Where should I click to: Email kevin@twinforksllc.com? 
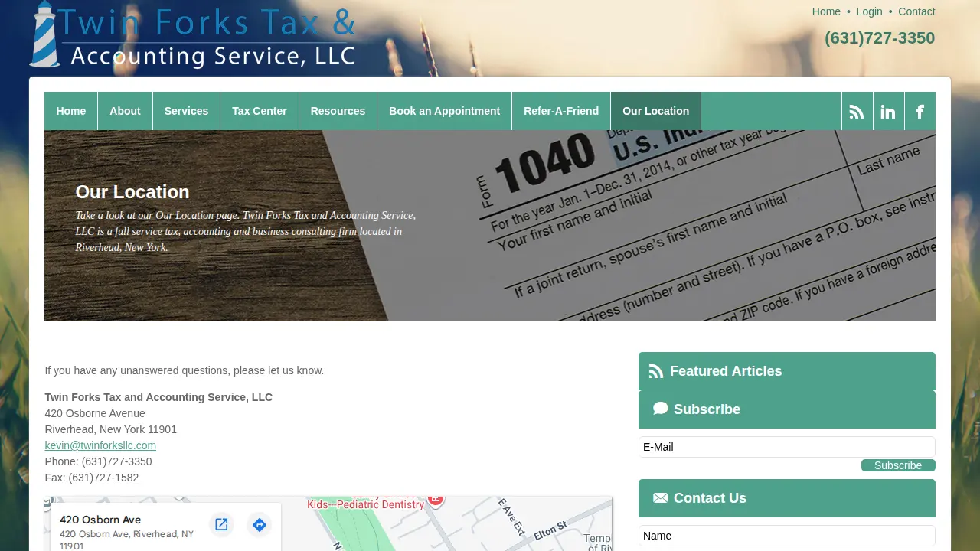(100, 445)
